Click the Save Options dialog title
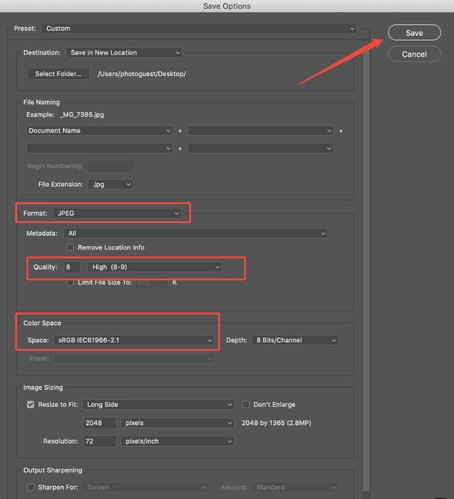The width and height of the screenshot is (454, 499). [x=227, y=6]
